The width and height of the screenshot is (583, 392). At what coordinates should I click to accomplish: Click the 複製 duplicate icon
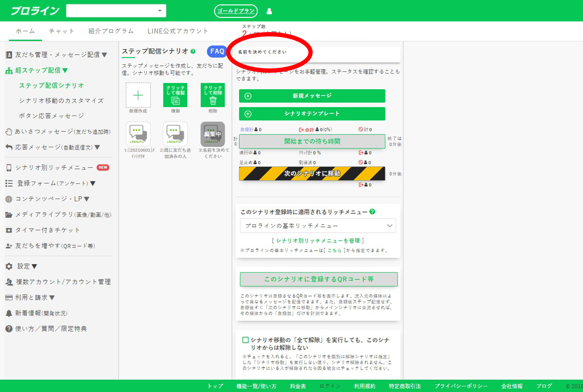coord(175,95)
